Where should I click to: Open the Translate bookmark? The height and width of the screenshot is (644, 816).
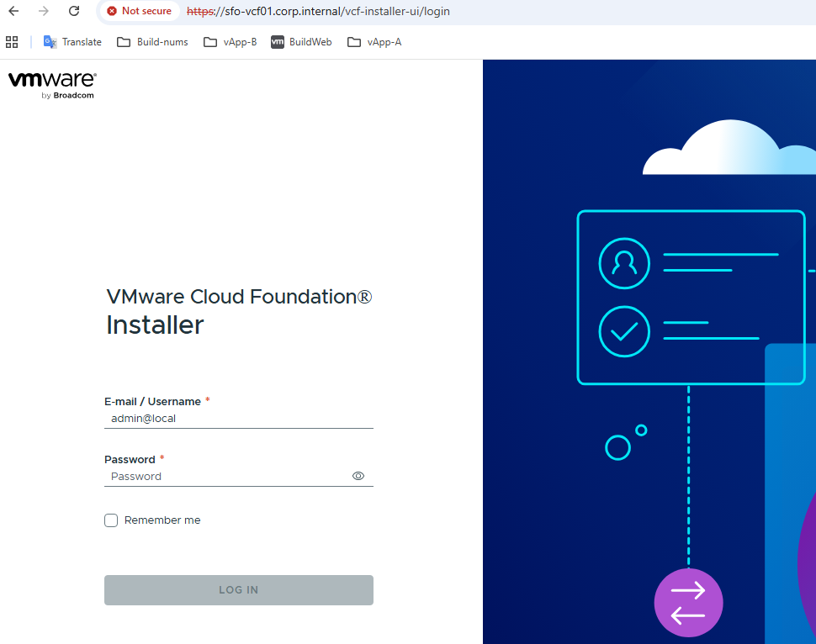click(72, 42)
